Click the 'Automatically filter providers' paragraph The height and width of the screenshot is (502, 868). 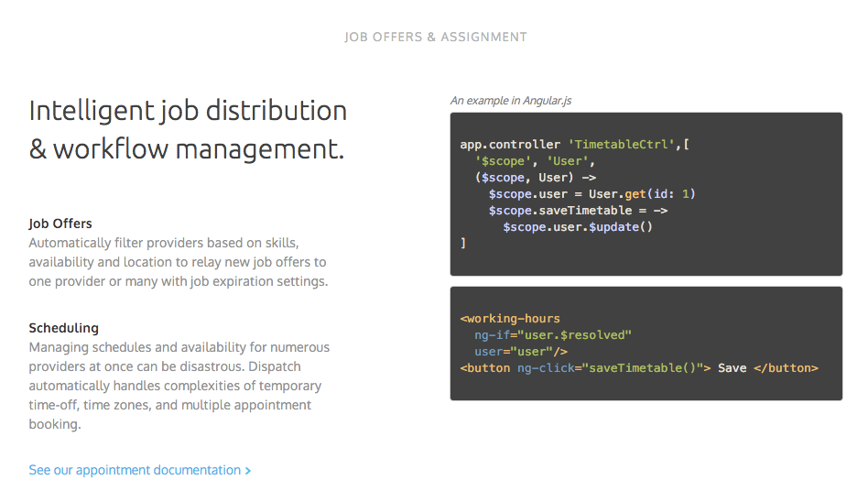pyautogui.click(x=179, y=262)
